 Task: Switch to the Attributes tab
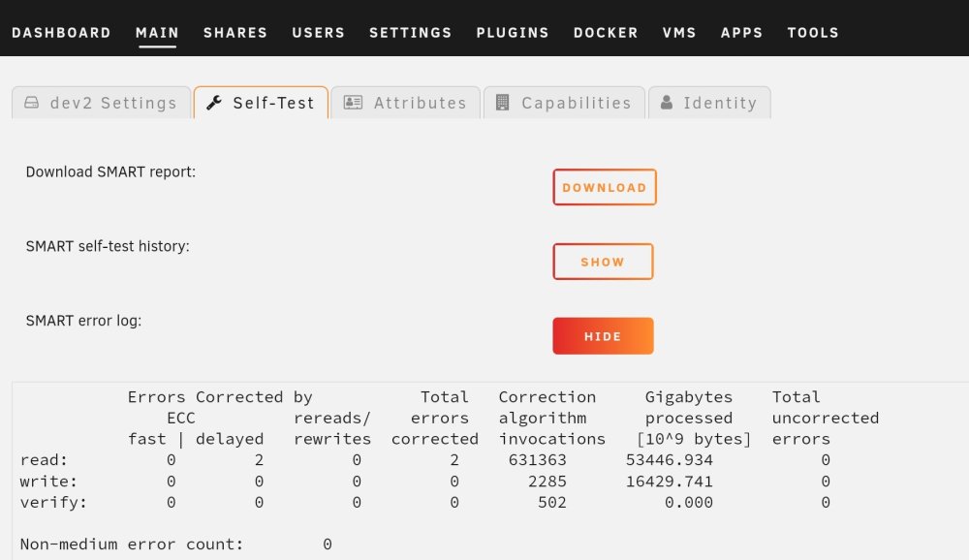[x=405, y=103]
